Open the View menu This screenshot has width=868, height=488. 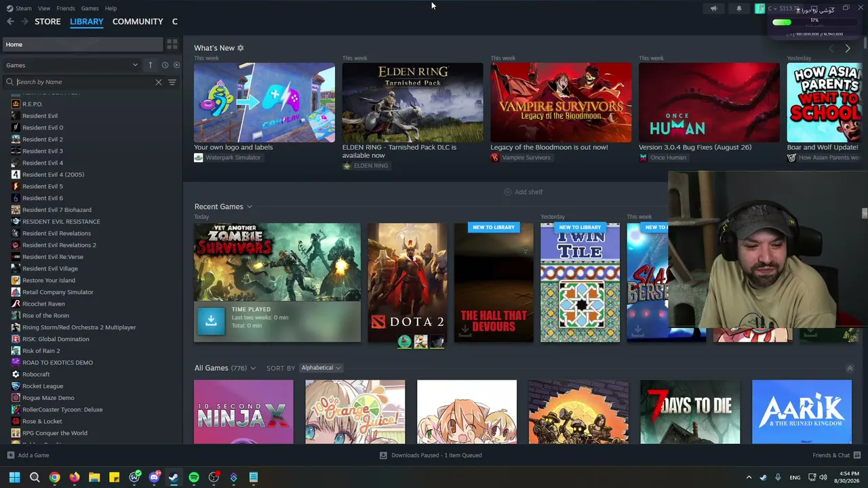tap(44, 8)
